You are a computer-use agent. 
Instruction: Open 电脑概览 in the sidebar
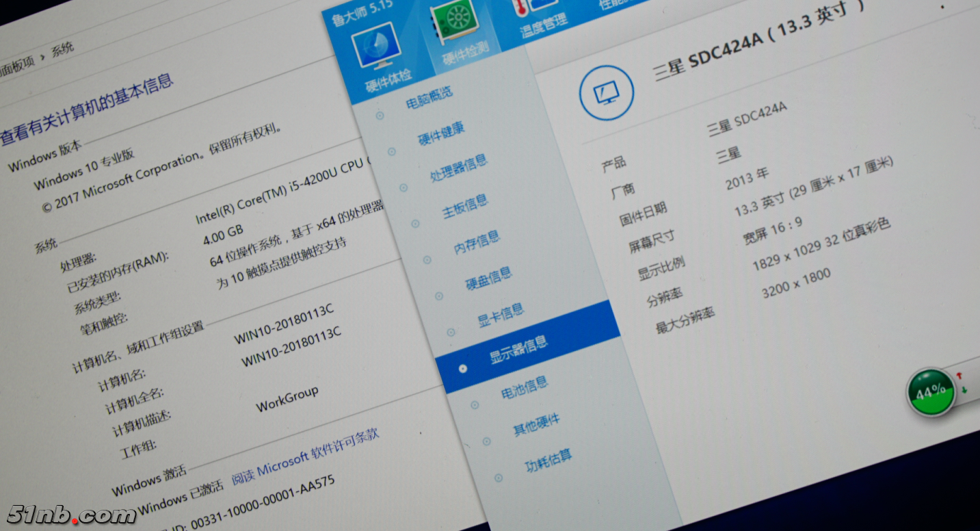(429, 99)
